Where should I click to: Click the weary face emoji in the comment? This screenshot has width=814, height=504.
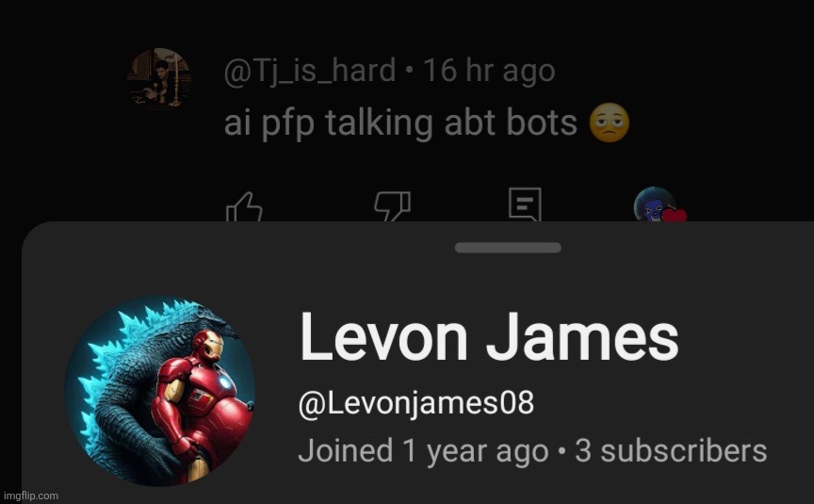610,123
